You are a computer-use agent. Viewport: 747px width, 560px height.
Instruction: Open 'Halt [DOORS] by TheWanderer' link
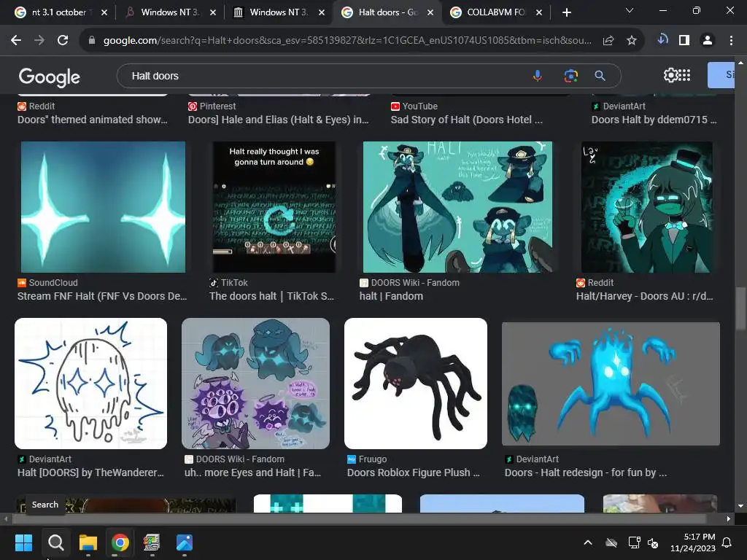pyautogui.click(x=90, y=472)
